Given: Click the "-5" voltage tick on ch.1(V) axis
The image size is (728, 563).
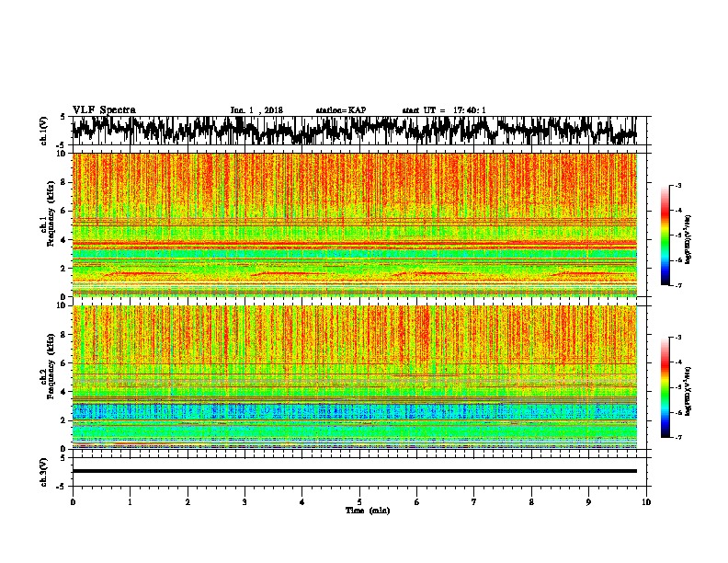Looking at the screenshot, I should 62,145.
